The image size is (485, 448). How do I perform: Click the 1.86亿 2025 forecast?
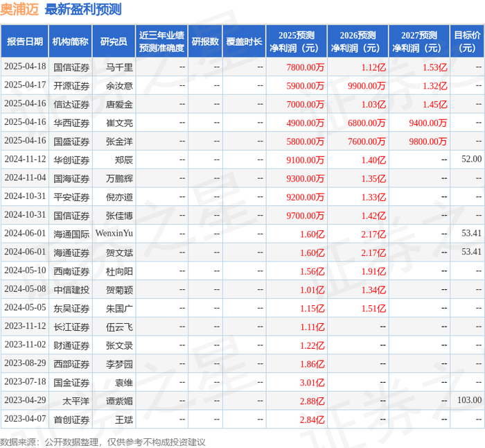[312, 364]
